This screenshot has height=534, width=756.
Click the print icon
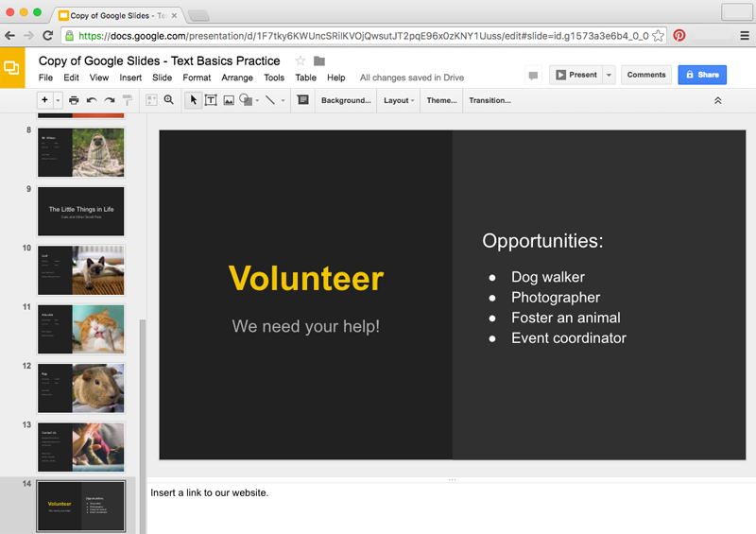74,100
